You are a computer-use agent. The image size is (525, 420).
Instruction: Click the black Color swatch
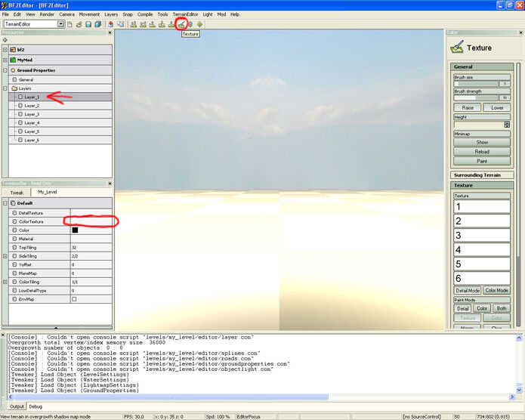(75, 230)
